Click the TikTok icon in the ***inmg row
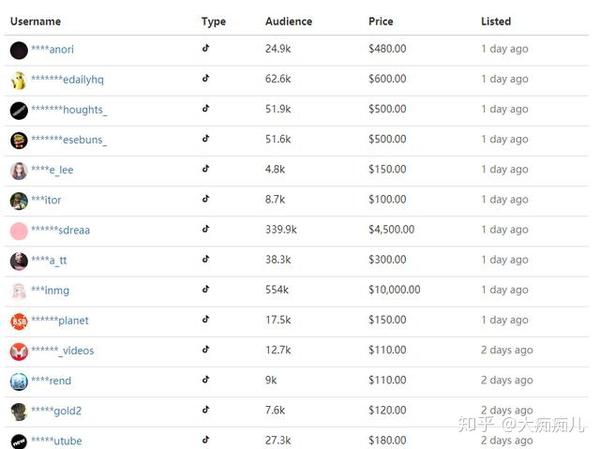Image resolution: width=600 pixels, height=449 pixels. [206, 289]
